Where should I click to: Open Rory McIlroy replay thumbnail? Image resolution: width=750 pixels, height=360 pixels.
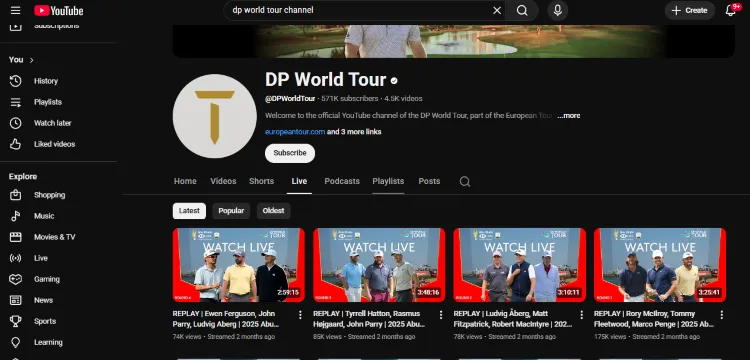coord(660,265)
